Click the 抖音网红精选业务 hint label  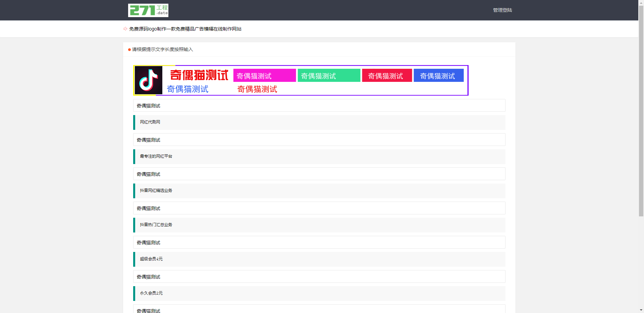(156, 191)
